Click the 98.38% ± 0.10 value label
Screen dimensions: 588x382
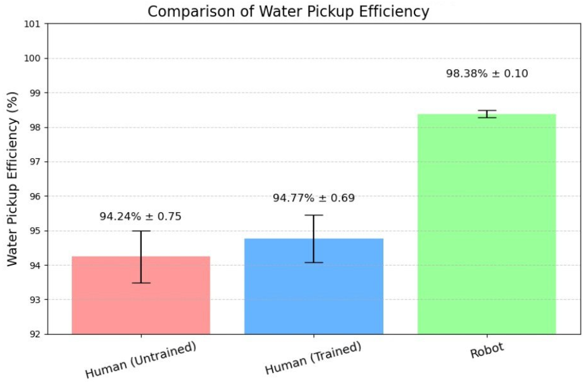point(487,74)
